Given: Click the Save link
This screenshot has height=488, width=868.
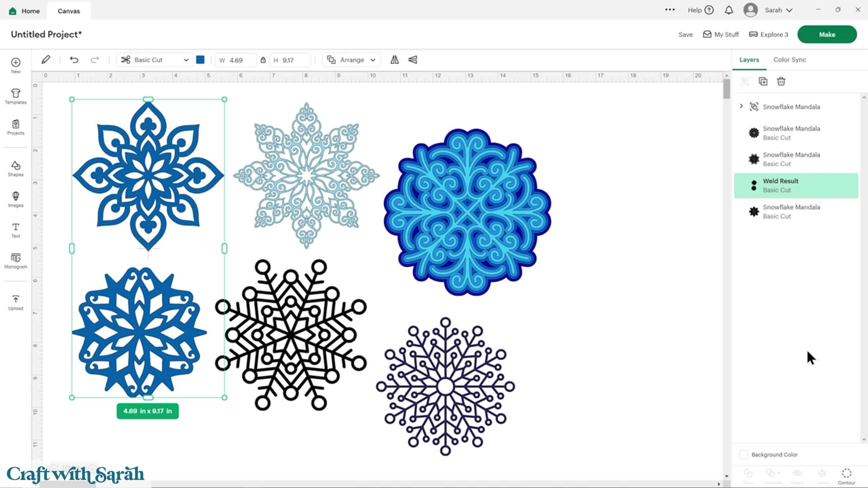Looking at the screenshot, I should click(x=685, y=34).
